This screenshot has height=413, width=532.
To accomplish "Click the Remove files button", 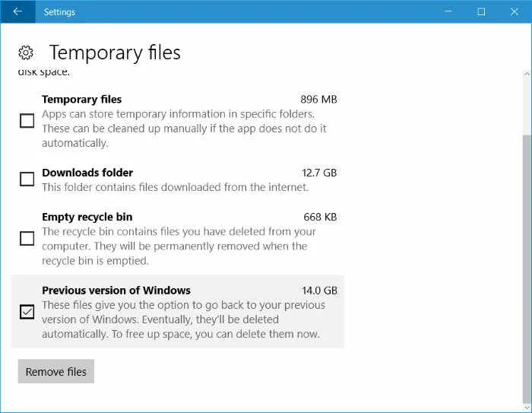I will pyautogui.click(x=56, y=371).
